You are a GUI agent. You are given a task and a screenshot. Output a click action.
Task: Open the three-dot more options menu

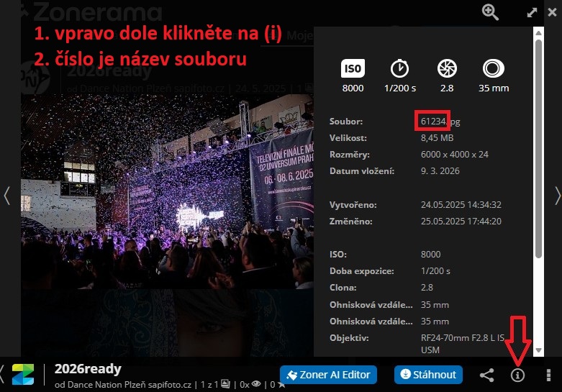coord(548,375)
